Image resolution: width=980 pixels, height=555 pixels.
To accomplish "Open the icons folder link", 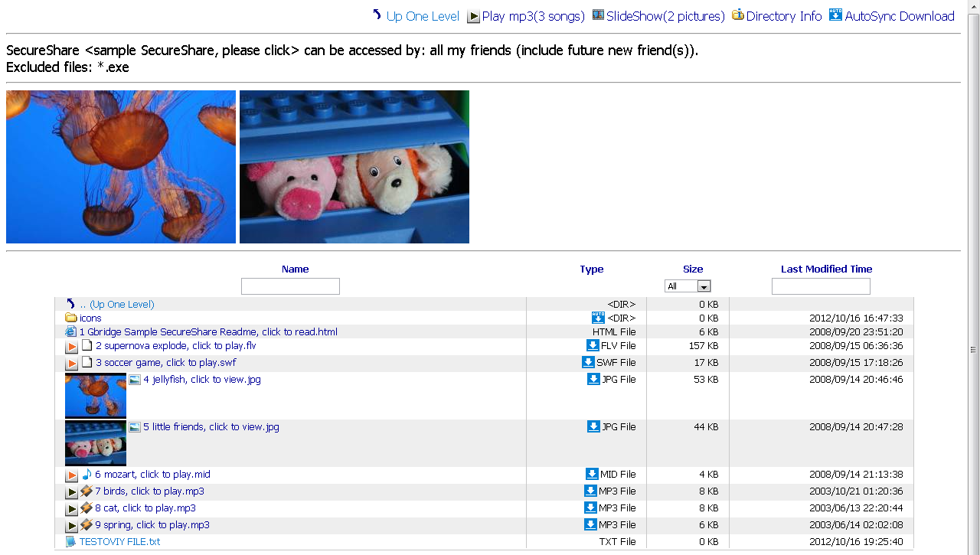I will tap(90, 318).
